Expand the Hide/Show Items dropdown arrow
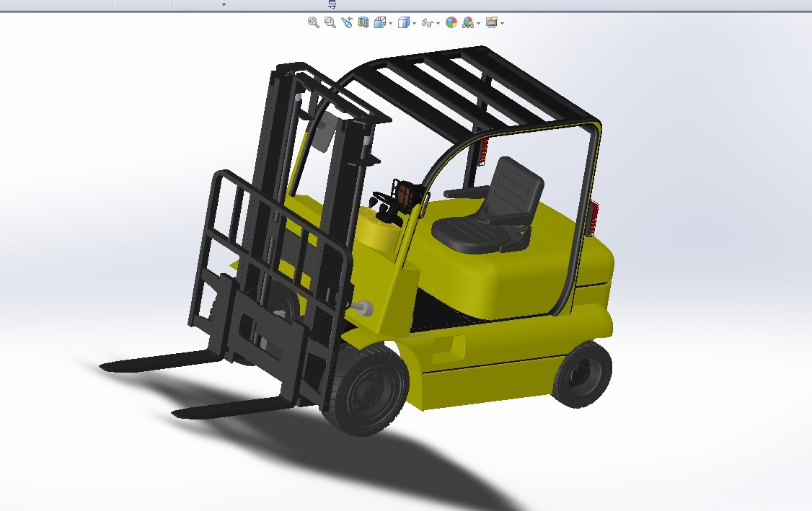 pyautogui.click(x=438, y=23)
